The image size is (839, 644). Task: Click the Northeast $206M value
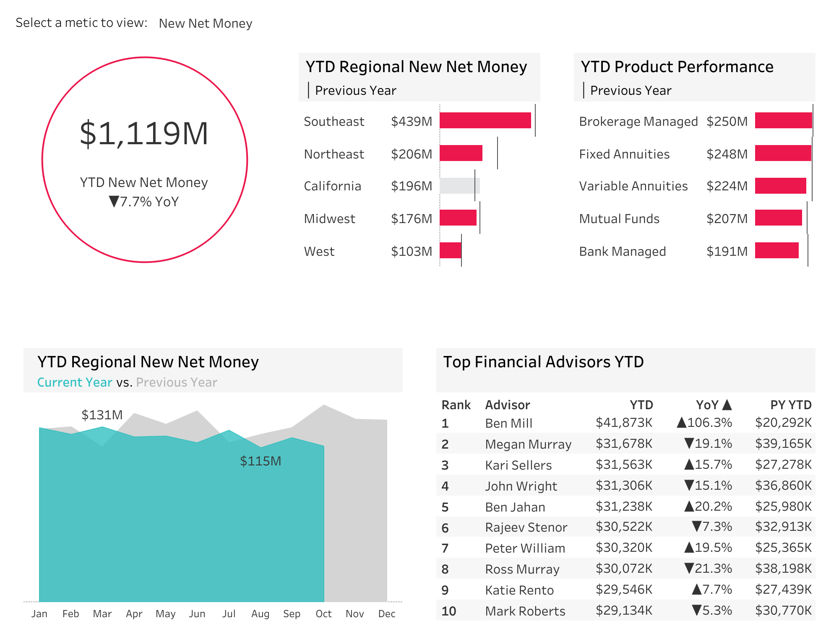412,154
